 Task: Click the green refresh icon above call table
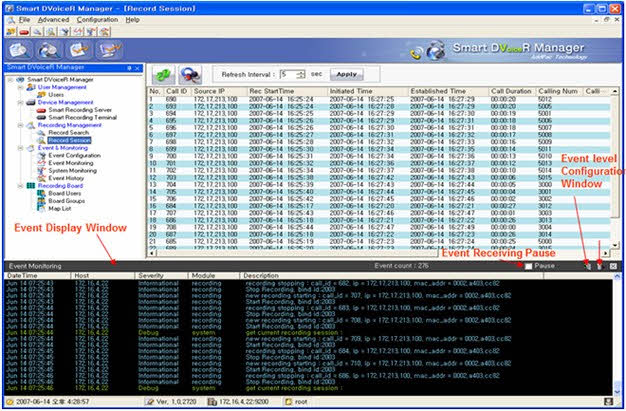pyautogui.click(x=162, y=74)
